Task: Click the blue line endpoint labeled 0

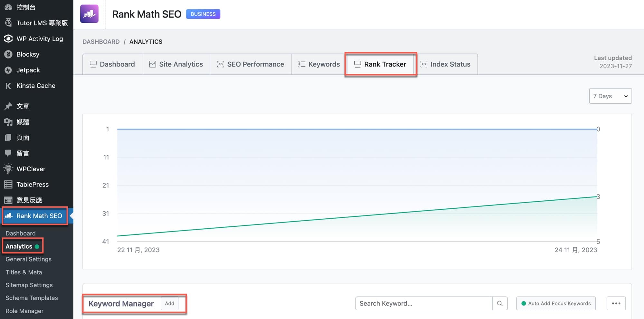Action: pyautogui.click(x=598, y=129)
